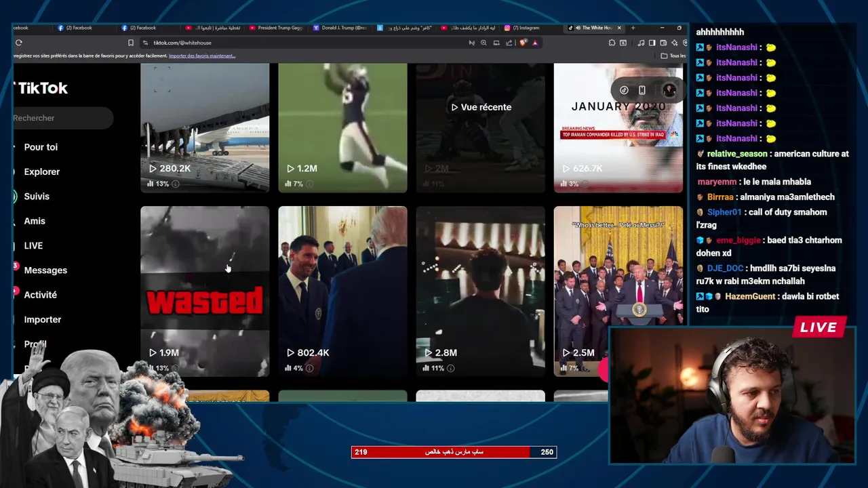Click the zoom magnifier icon in address bar
This screenshot has width=868, height=488.
(x=484, y=43)
